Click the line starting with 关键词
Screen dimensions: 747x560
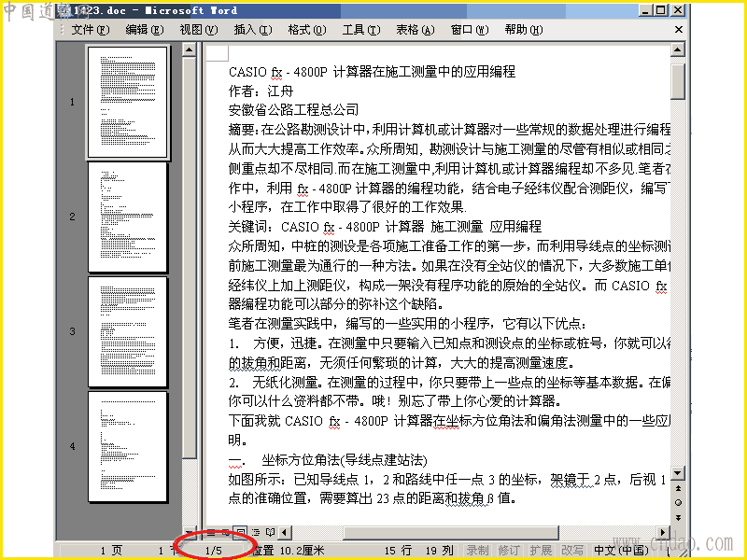tap(385, 227)
